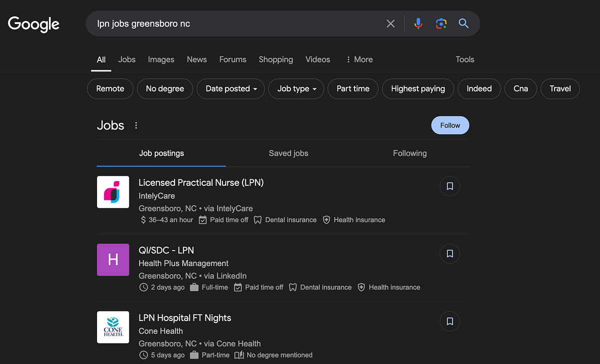Click the Google logo
600x364 pixels.
[x=33, y=24]
